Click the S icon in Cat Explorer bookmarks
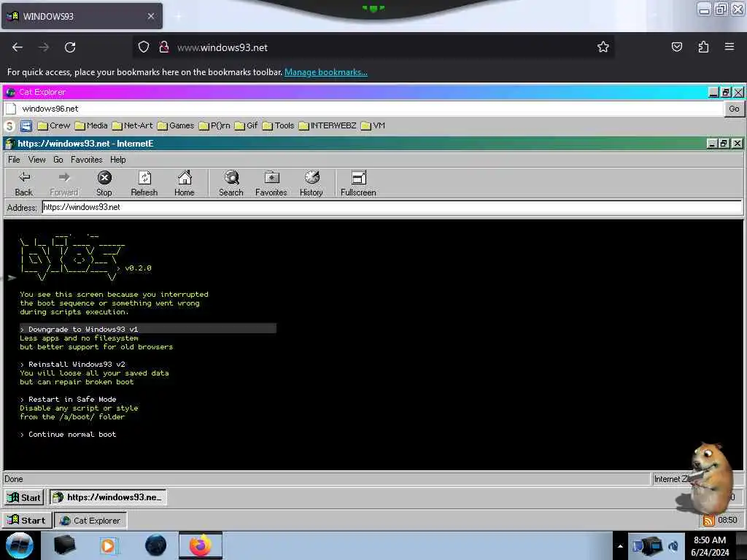Viewport: 747px width, 560px height. 9,125
